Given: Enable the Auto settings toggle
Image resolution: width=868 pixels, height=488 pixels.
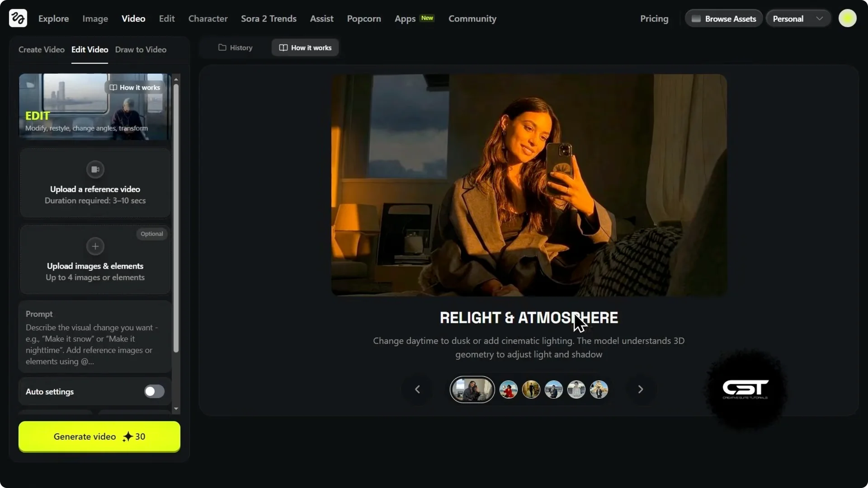Looking at the screenshot, I should coord(154,392).
